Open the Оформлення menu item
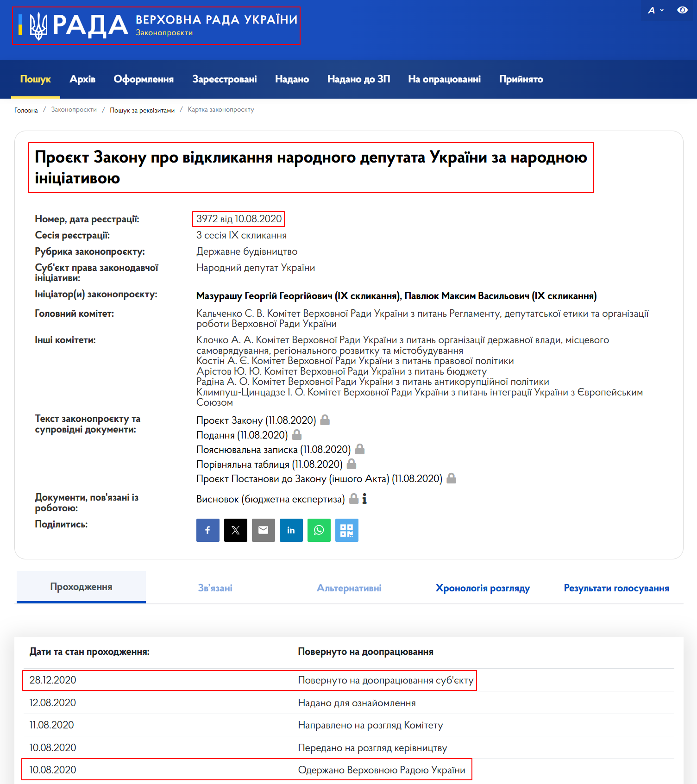The width and height of the screenshot is (697, 784). coord(144,79)
